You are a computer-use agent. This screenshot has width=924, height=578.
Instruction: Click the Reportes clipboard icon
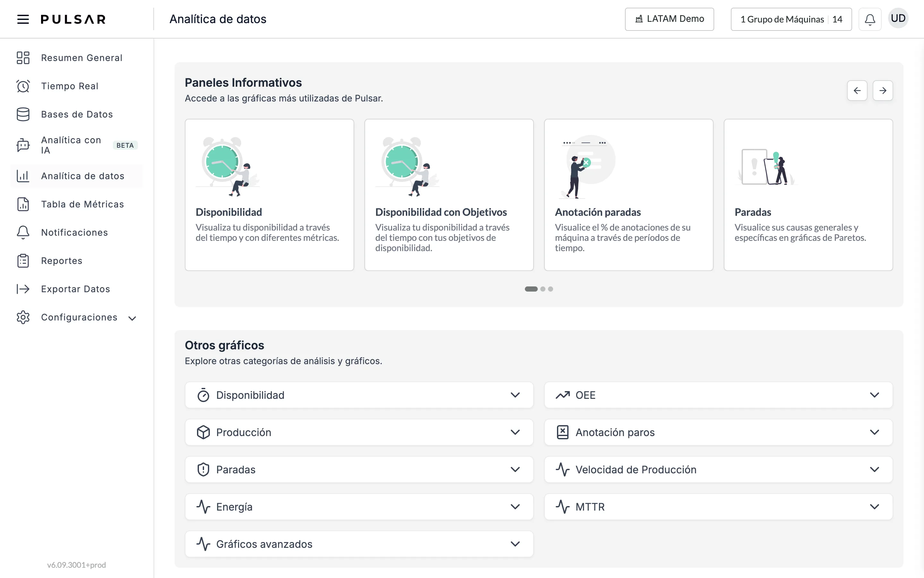[23, 261]
